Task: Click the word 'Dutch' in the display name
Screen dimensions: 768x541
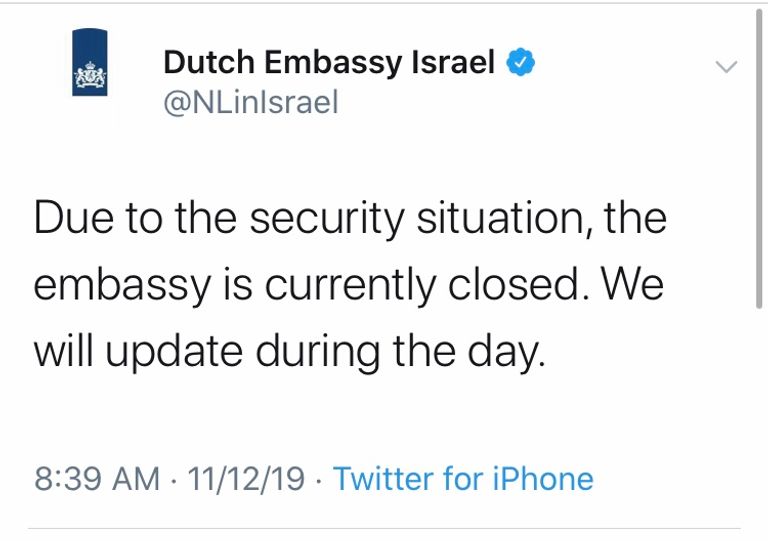Action: (x=207, y=63)
